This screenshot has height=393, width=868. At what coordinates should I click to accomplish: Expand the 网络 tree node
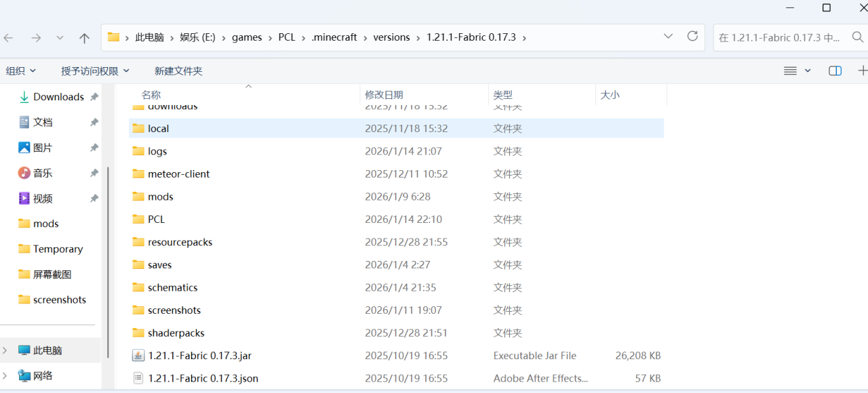click(5, 375)
